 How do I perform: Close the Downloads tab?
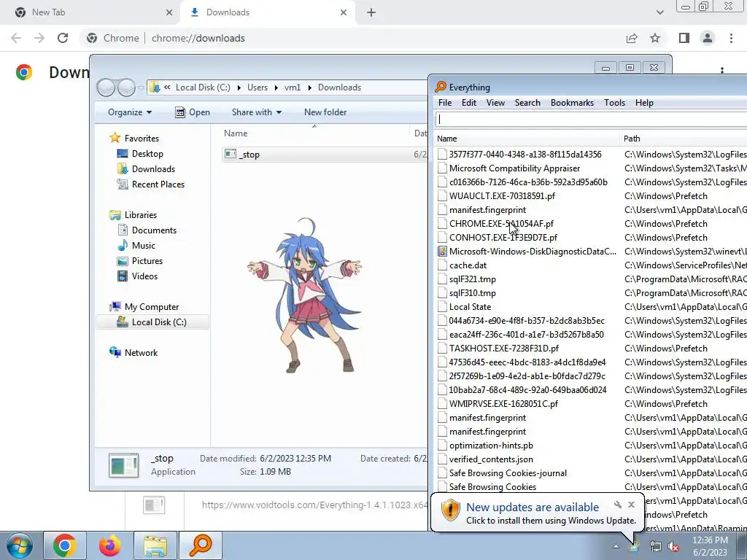point(344,12)
